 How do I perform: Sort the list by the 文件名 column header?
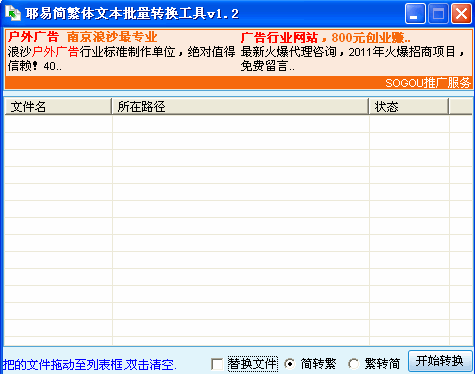[x=58, y=106]
